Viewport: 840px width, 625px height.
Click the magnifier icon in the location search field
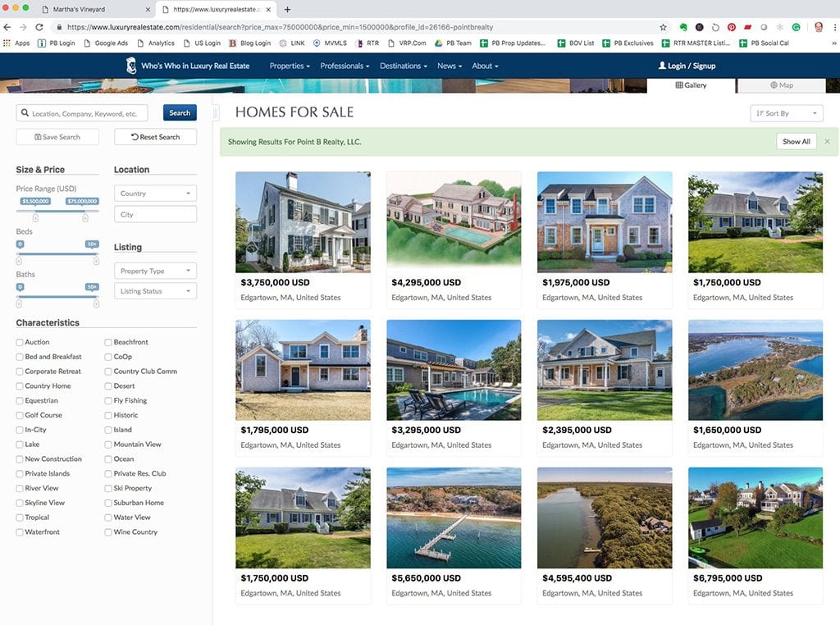coord(25,112)
